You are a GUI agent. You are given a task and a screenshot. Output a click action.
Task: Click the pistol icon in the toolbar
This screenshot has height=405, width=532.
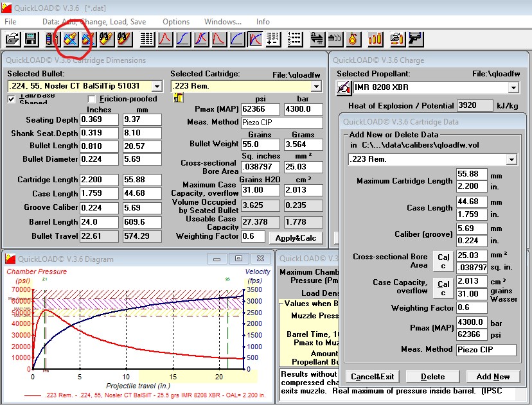[x=416, y=39]
